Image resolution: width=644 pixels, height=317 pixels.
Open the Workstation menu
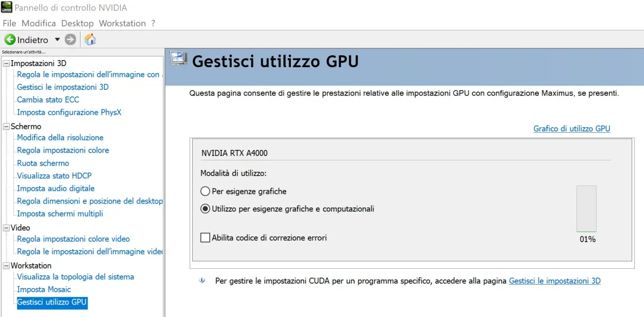pyautogui.click(x=122, y=23)
